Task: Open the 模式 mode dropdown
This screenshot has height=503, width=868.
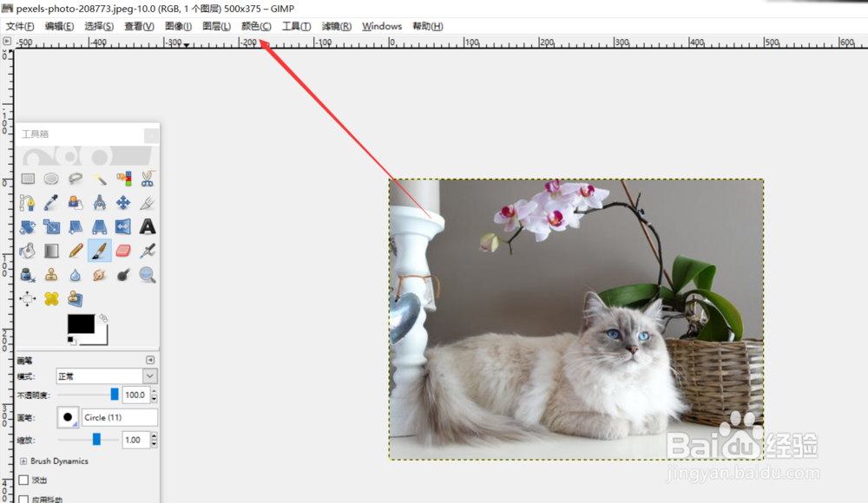Action: (106, 376)
